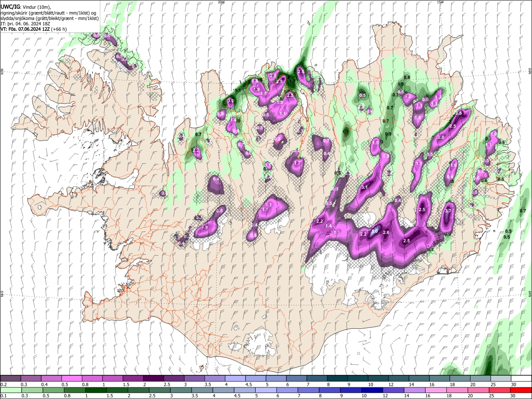Click the '15W' longitude label at top
Screen dimensions: 532x399
tap(440, 2)
